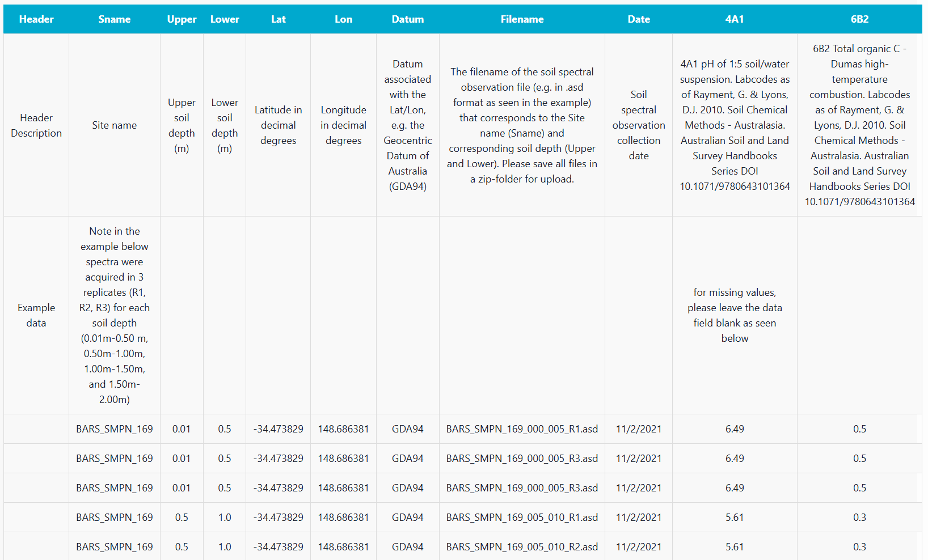Click 6B2 value 0.3 in 005_010_R2.asd row
928x560 pixels.
coord(859,547)
